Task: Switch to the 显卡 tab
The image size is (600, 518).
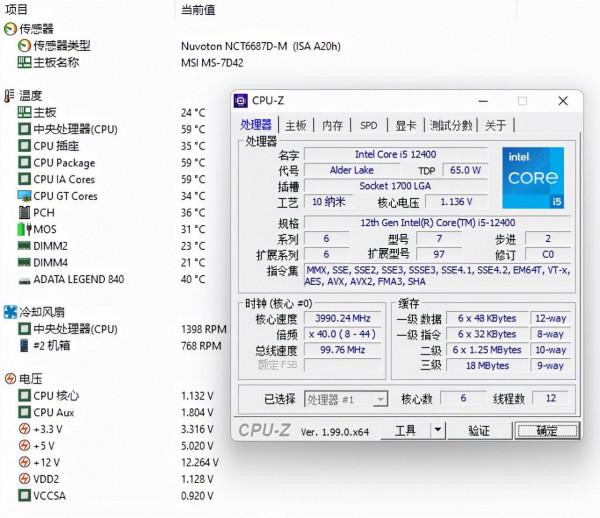Action: (x=406, y=125)
